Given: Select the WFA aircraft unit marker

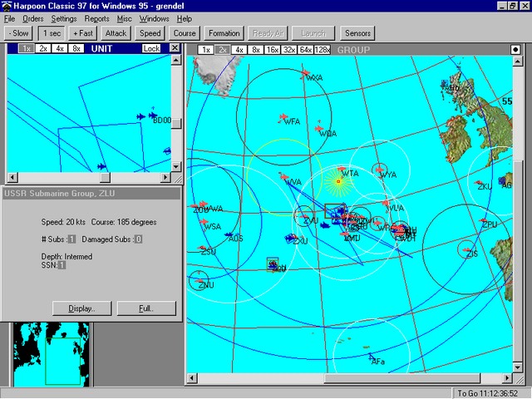Looking at the screenshot, I should [x=283, y=116].
